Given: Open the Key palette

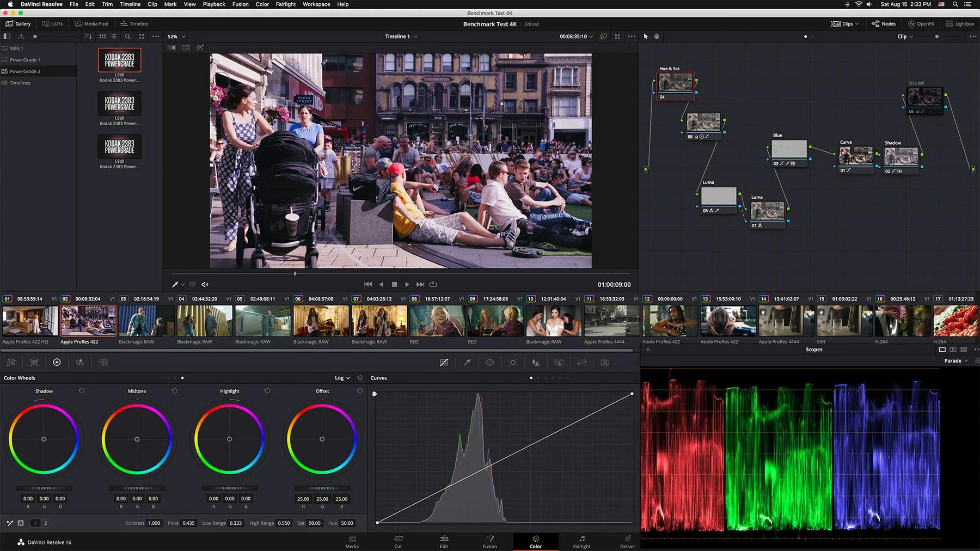Looking at the screenshot, I should 559,362.
